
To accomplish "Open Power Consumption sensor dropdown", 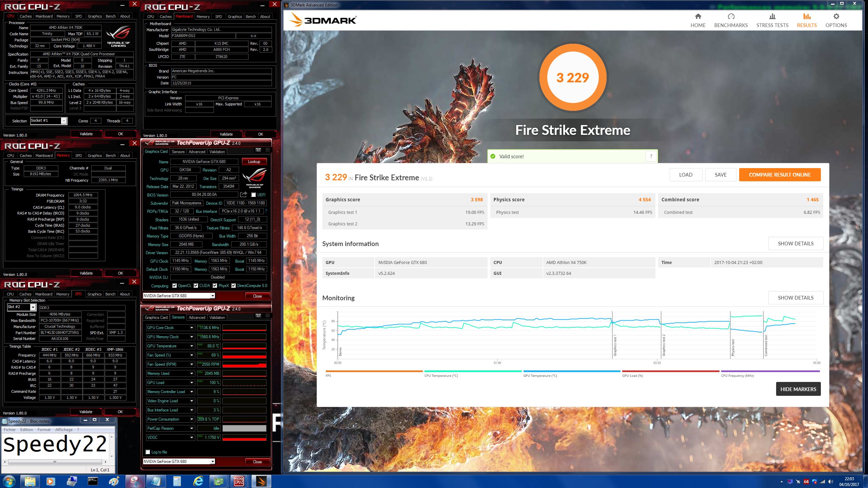I will (x=192, y=419).
